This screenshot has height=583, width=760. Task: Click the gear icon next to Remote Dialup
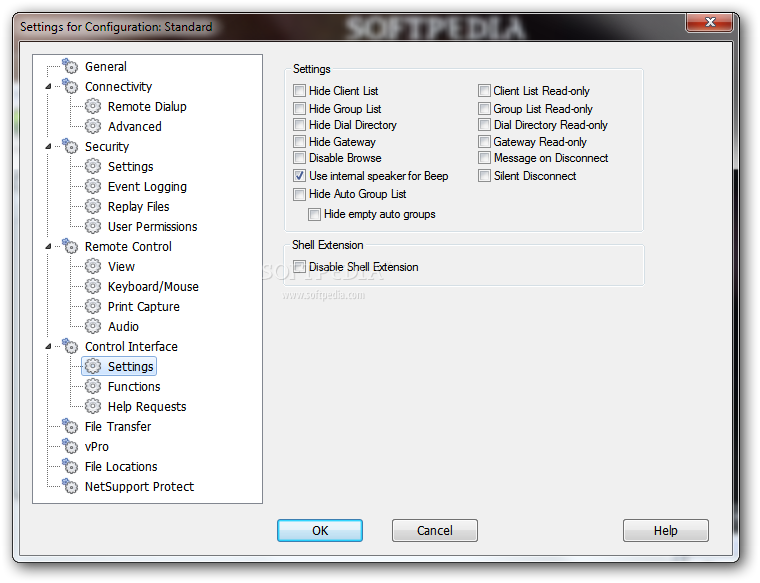point(93,106)
